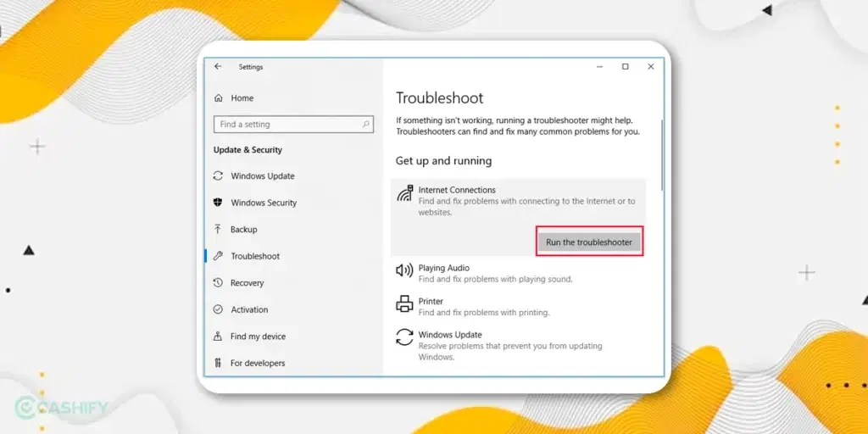Open the Backup settings
868x434 pixels.
coord(243,229)
